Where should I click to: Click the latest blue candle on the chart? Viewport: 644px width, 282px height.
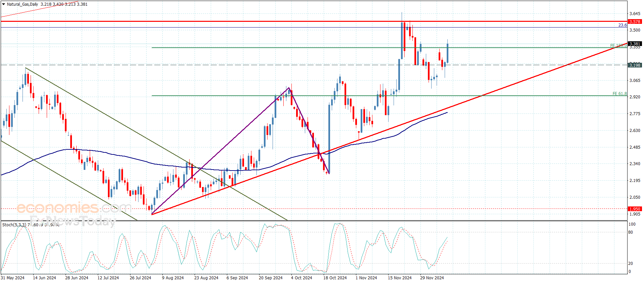tap(447, 53)
